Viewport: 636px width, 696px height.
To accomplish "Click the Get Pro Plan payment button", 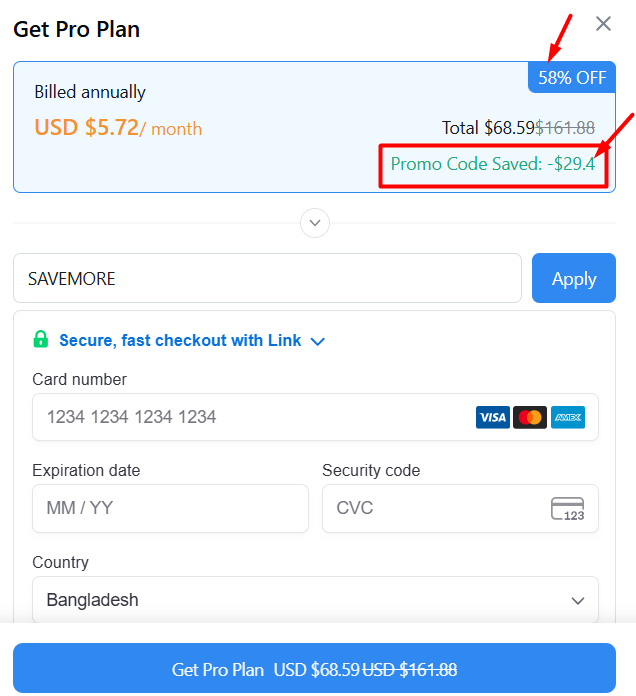I will coord(314,669).
